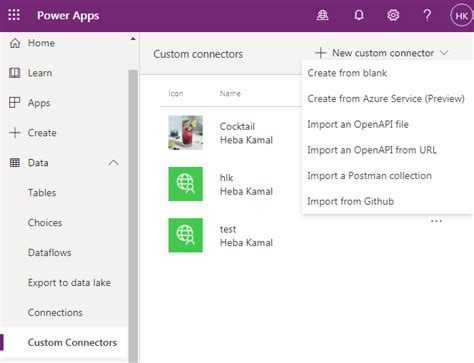
Task: Open Export to data lake
Action: tap(69, 283)
